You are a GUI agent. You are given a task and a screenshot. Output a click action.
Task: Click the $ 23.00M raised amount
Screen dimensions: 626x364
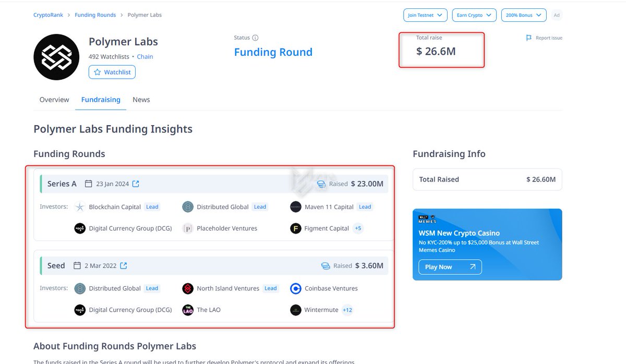pyautogui.click(x=367, y=184)
